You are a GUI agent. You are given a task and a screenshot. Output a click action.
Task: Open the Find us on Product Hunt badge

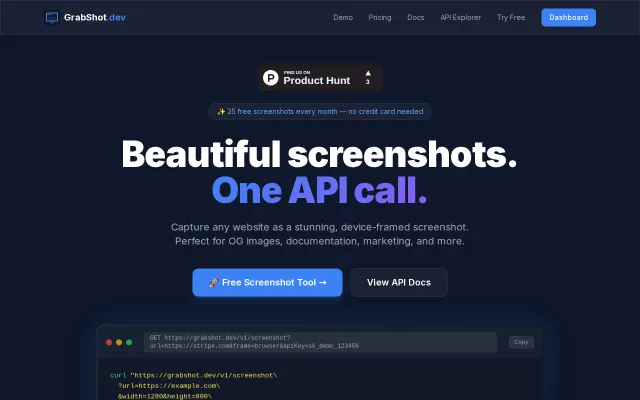[320, 78]
